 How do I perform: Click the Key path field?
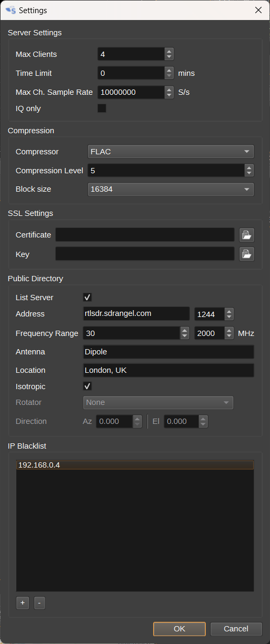[x=145, y=254]
